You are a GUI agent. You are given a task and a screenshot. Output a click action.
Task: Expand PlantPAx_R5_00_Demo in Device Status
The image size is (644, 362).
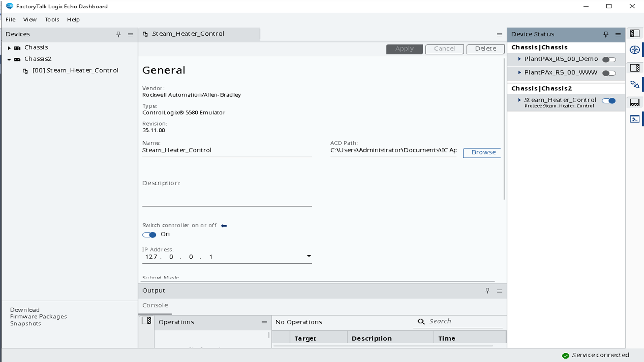coord(519,59)
